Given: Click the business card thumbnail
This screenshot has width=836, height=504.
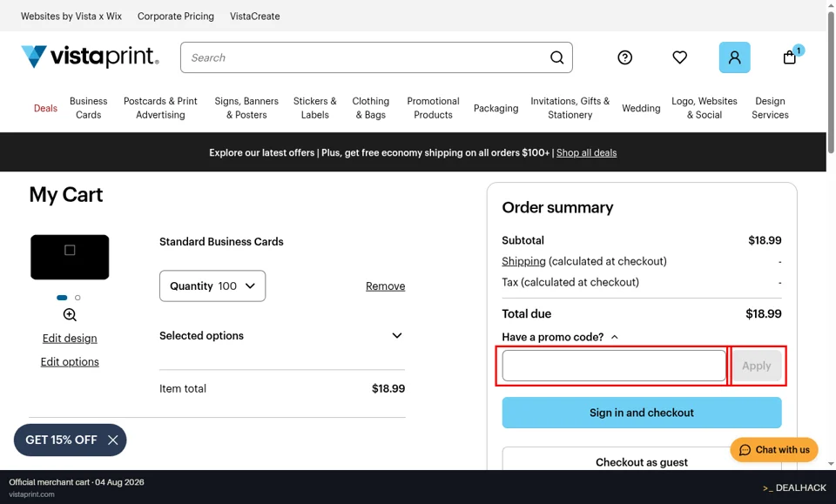Looking at the screenshot, I should click(x=70, y=258).
